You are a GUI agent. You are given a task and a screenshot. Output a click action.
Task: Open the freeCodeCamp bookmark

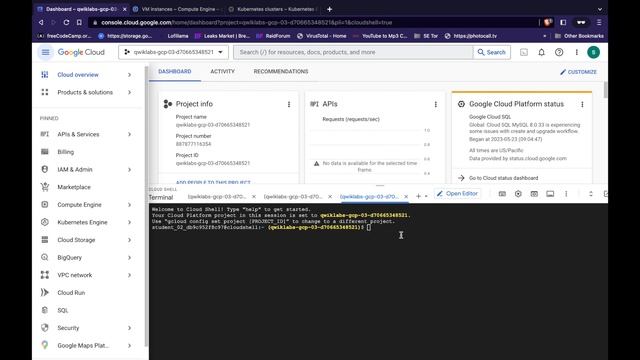64,36
